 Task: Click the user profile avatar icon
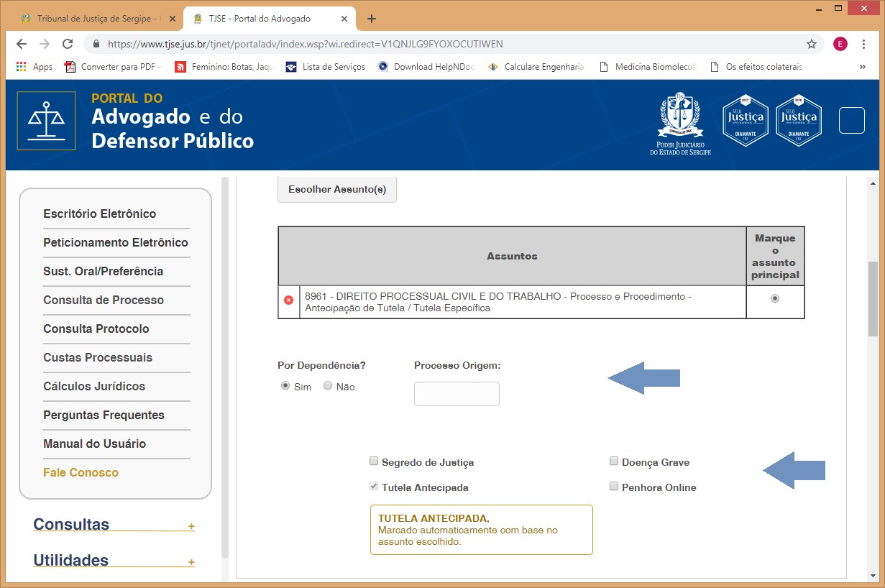pyautogui.click(x=840, y=44)
